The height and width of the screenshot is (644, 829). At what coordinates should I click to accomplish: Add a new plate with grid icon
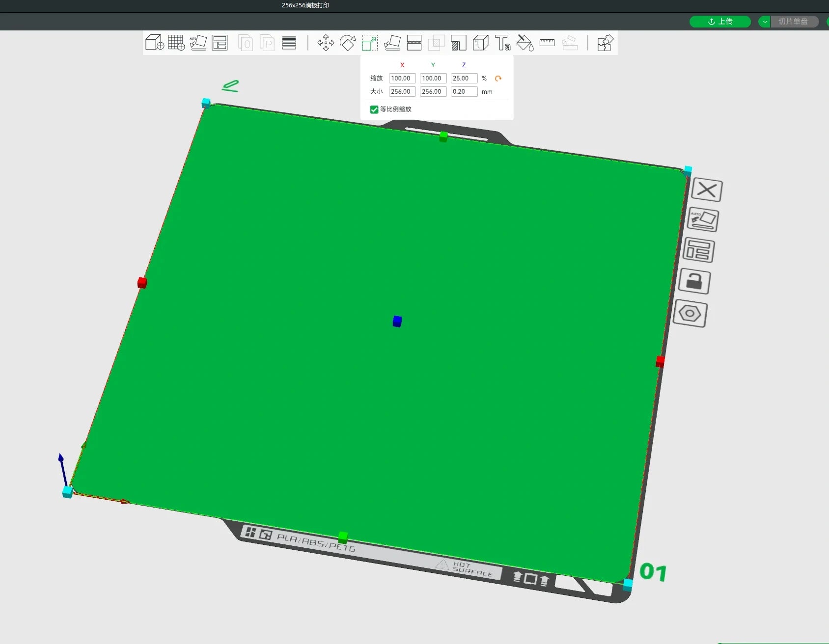coord(176,43)
